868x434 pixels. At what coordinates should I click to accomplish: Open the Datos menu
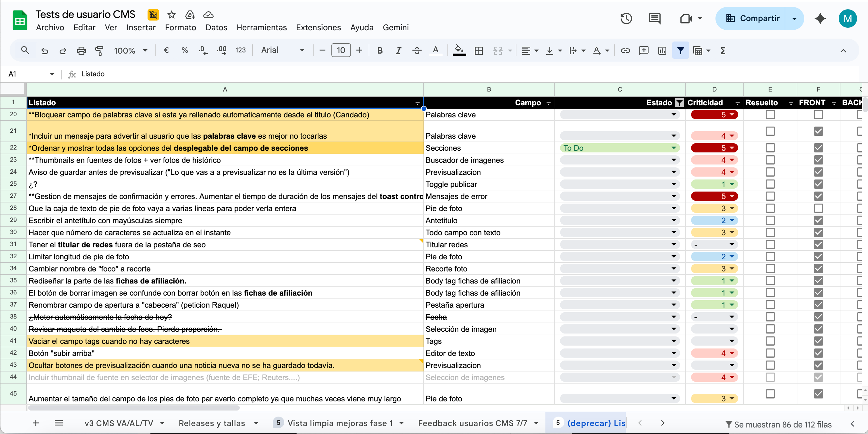click(x=216, y=27)
